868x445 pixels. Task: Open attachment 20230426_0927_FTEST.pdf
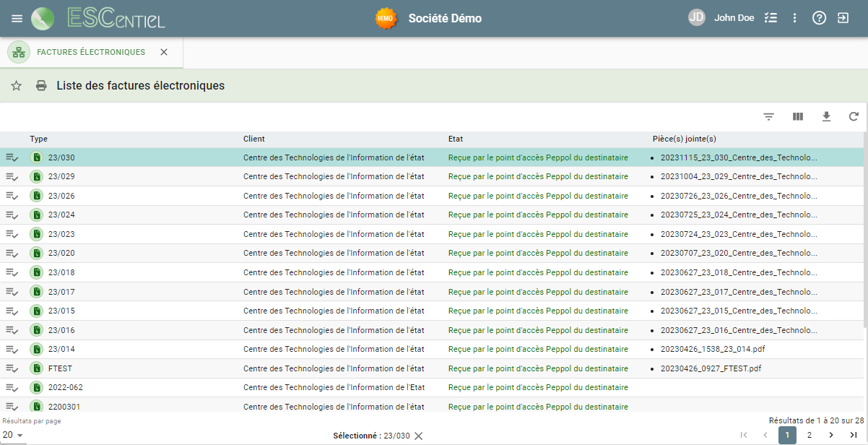(711, 368)
